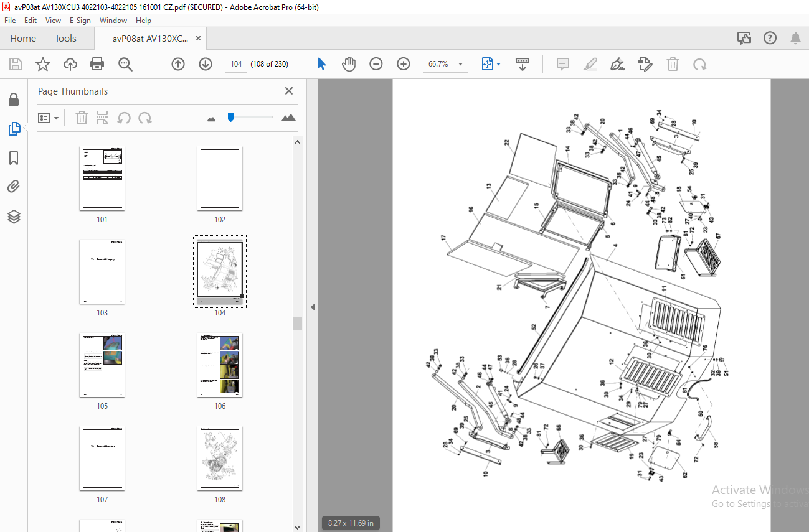Add a comment note
This screenshot has width=809, height=532.
(x=563, y=64)
